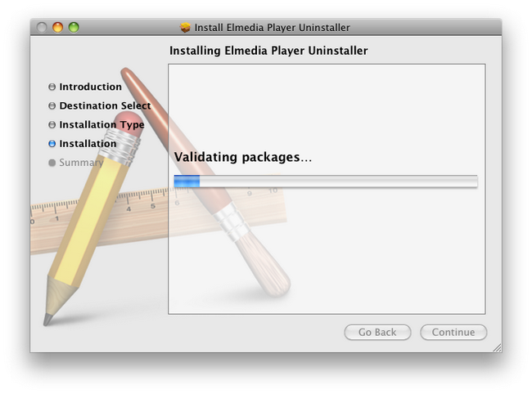This screenshot has width=532, height=394.
Task: Click the blue Installation step bullet
Action: pos(52,144)
